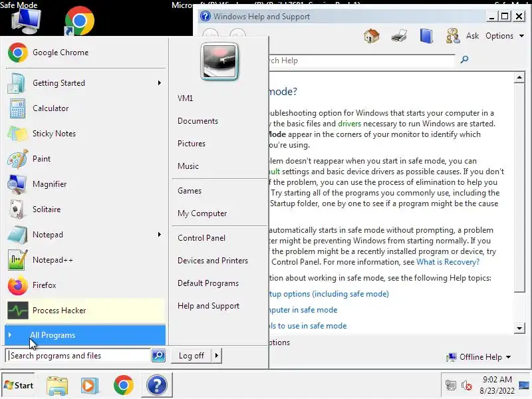532x399 pixels.
Task: Open the 'tools to use in safe mode' link
Action: click(x=308, y=326)
